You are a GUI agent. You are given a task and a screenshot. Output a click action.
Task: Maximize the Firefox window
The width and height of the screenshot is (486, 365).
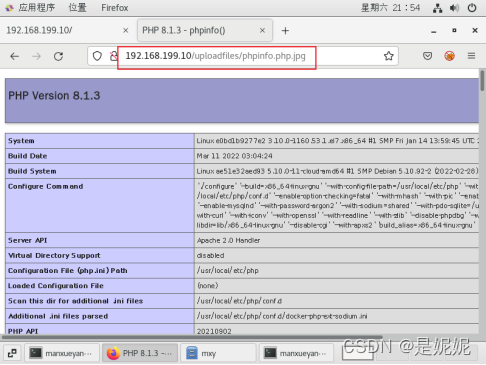click(x=454, y=30)
